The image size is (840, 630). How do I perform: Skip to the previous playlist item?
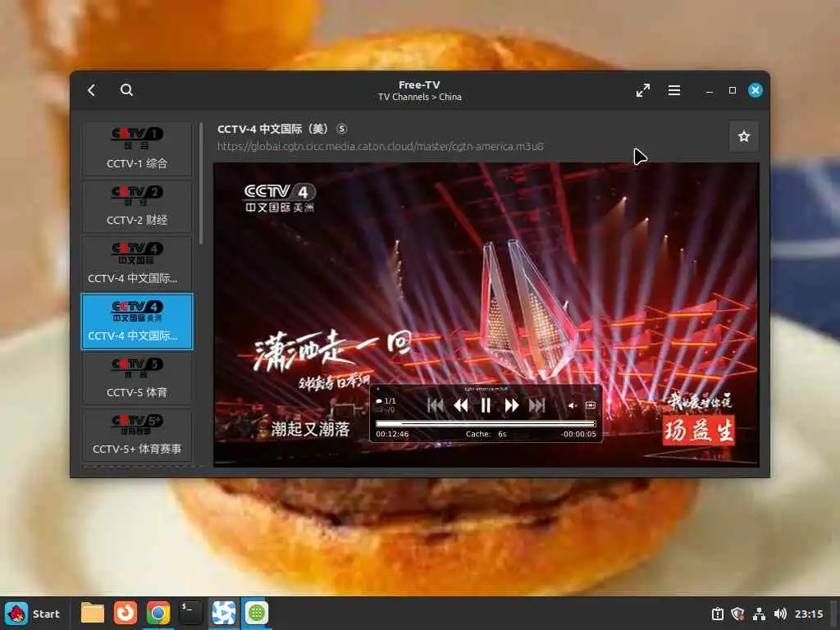[435, 405]
